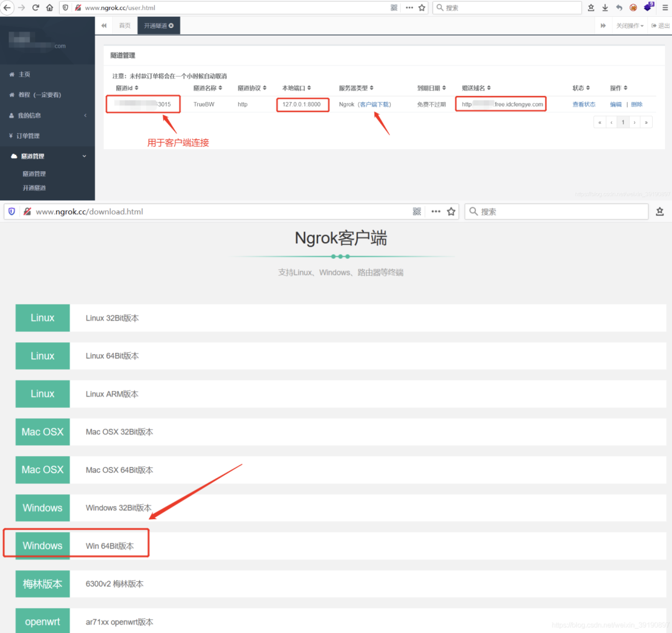672x633 pixels.
Task: Switch to the 首页 tab
Action: click(124, 26)
